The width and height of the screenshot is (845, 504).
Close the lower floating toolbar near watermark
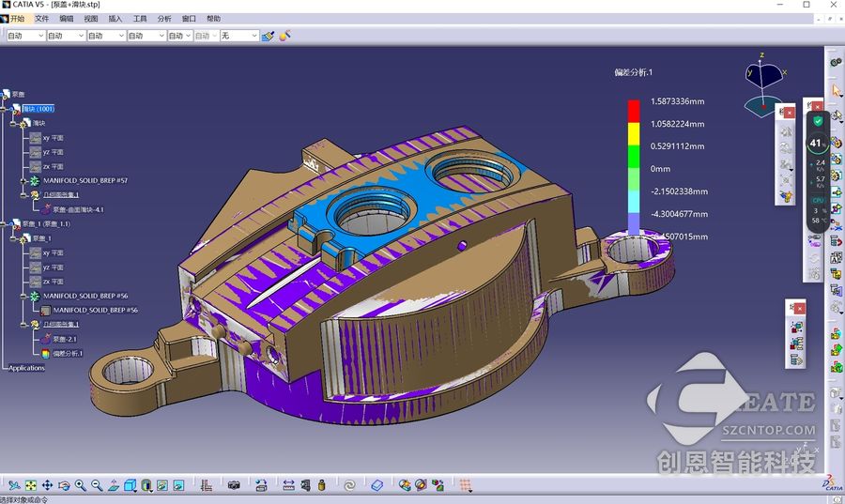pyautogui.click(x=800, y=308)
